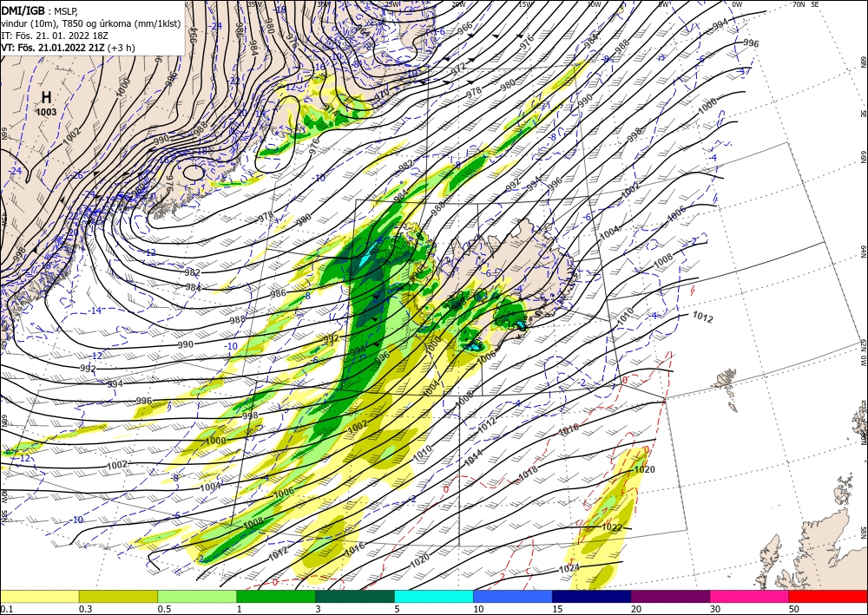The width and height of the screenshot is (868, 615).
Task: Select the red 50 mm legend swatch
Action: click(828, 596)
